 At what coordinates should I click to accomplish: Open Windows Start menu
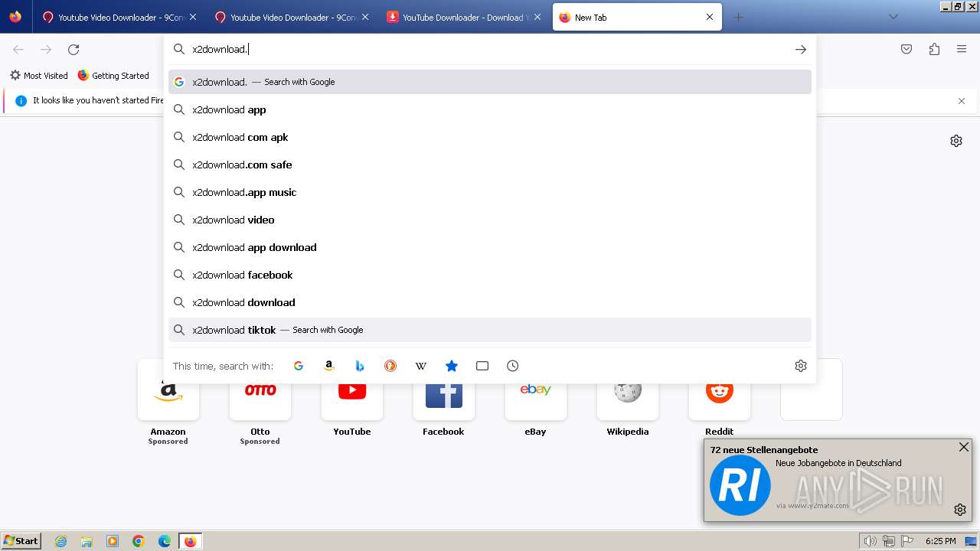click(21, 541)
